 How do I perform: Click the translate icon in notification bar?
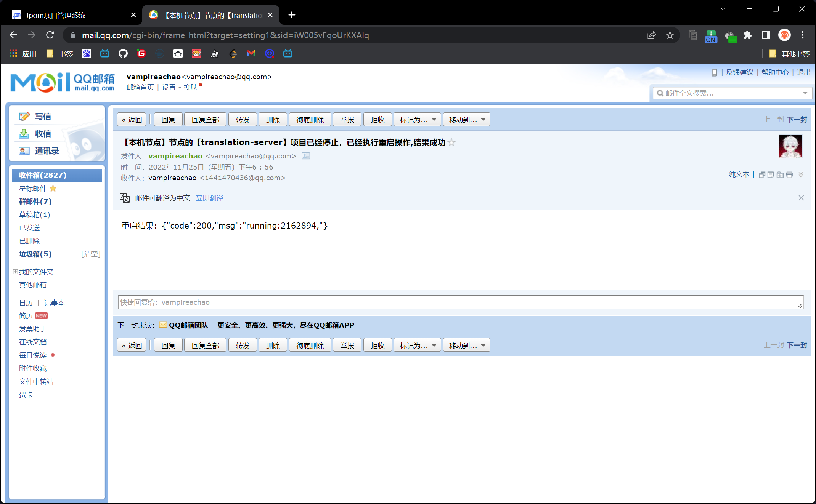125,198
